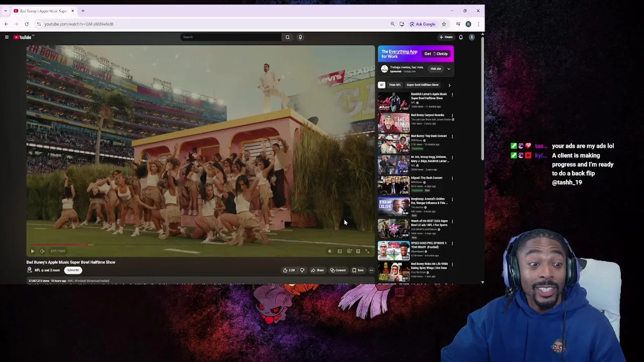Click the Create button
The image size is (644, 362).
point(446,37)
